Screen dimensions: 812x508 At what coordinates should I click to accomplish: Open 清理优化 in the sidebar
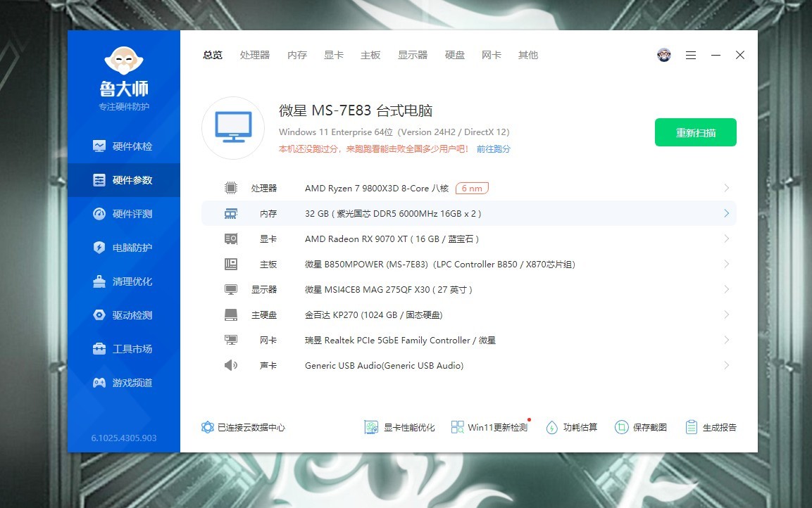[124, 281]
